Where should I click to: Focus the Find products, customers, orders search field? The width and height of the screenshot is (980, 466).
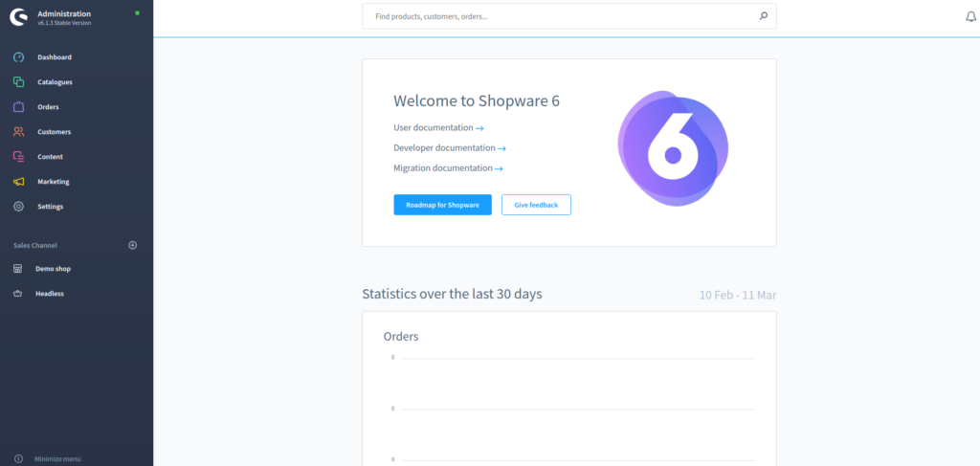(569, 16)
